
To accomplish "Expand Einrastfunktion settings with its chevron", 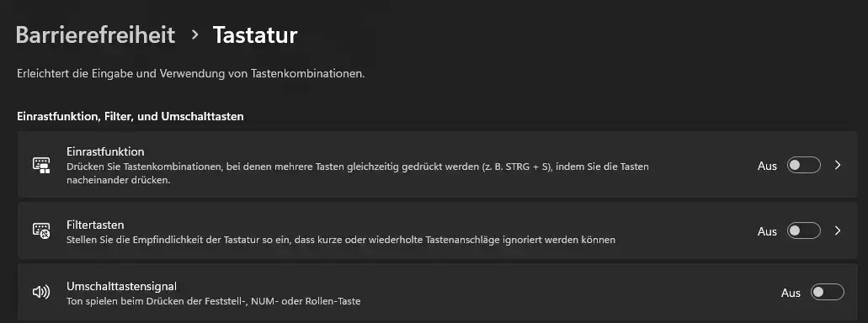I will point(838,165).
